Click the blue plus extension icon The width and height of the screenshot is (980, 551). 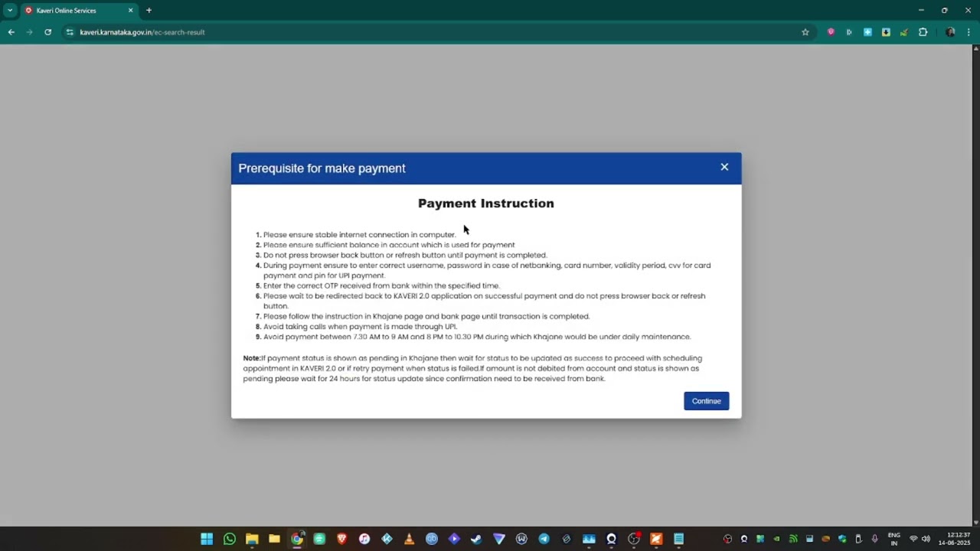(867, 32)
